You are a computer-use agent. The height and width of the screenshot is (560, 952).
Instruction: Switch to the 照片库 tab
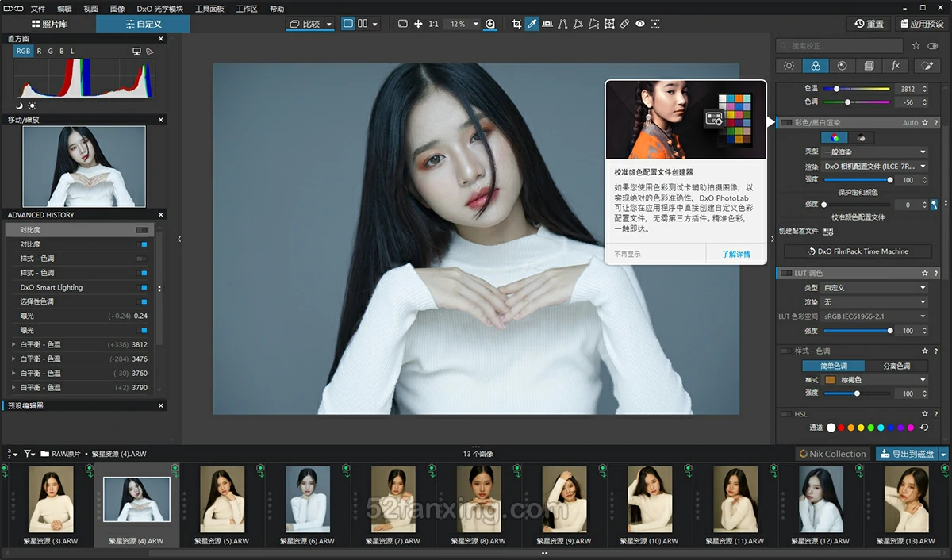tap(48, 24)
